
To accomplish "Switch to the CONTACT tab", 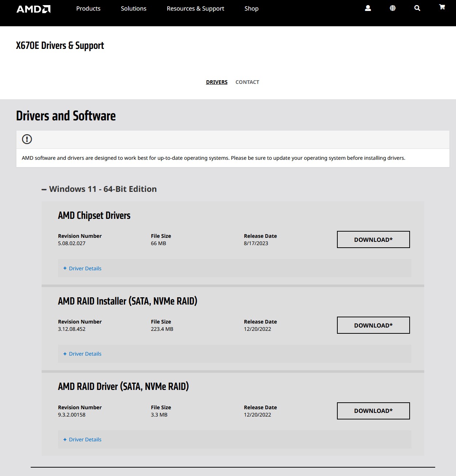I will 247,82.
